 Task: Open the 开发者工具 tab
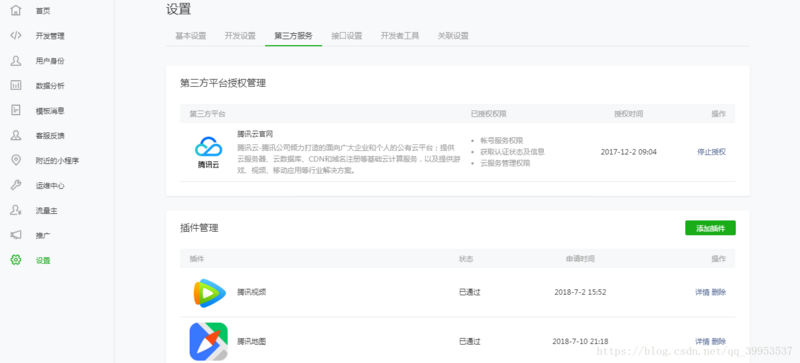[400, 36]
